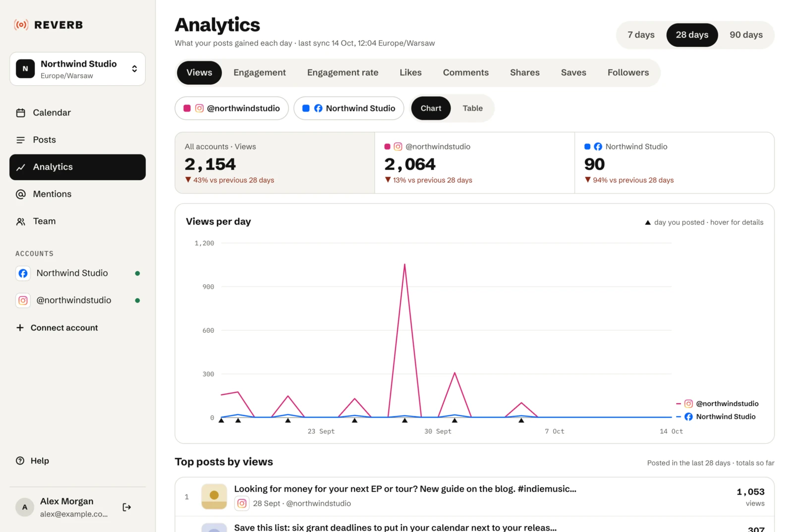This screenshot has height=532, width=793.
Task: Toggle the Northwind Studio Facebook filter chip
Action: coord(349,108)
